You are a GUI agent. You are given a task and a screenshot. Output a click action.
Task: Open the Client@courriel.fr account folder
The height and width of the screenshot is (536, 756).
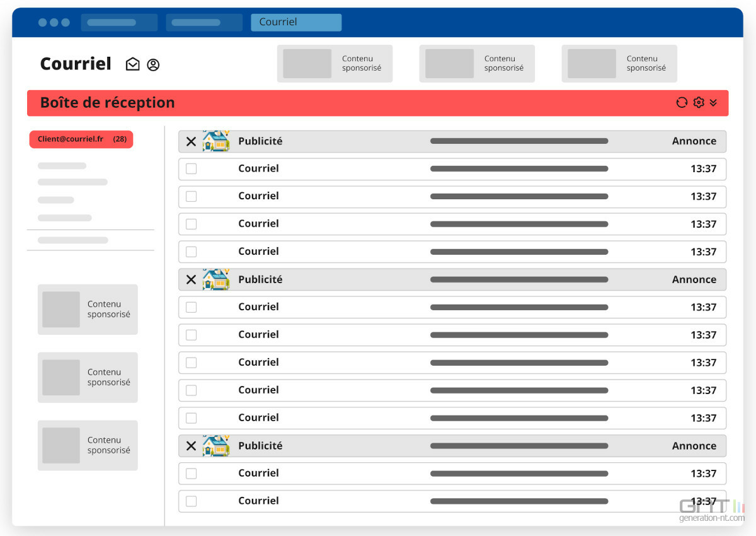tap(81, 139)
